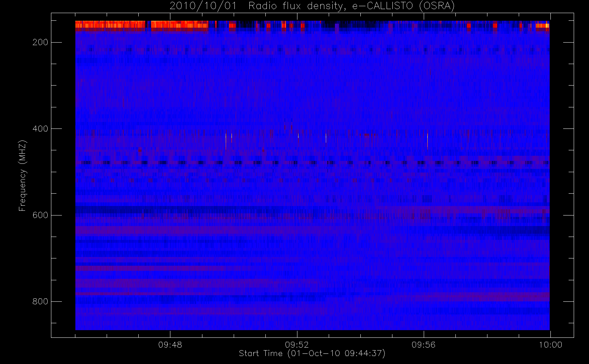Image resolution: width=589 pixels, height=364 pixels.
Task: Click the 09:52 time tick label
Action: click(x=297, y=345)
